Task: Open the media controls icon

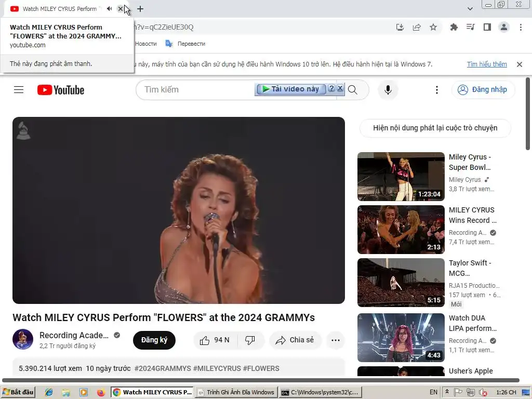Action: tap(470, 27)
